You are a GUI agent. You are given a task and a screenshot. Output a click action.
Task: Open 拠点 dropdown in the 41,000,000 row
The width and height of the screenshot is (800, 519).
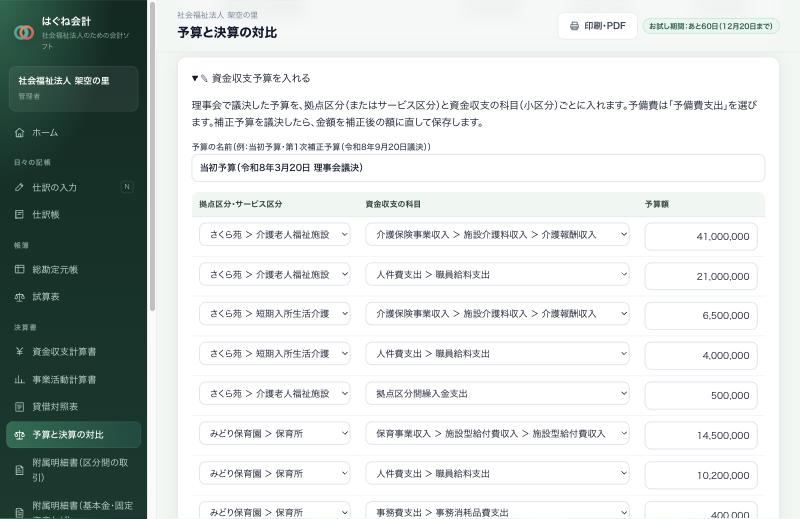[274, 235]
